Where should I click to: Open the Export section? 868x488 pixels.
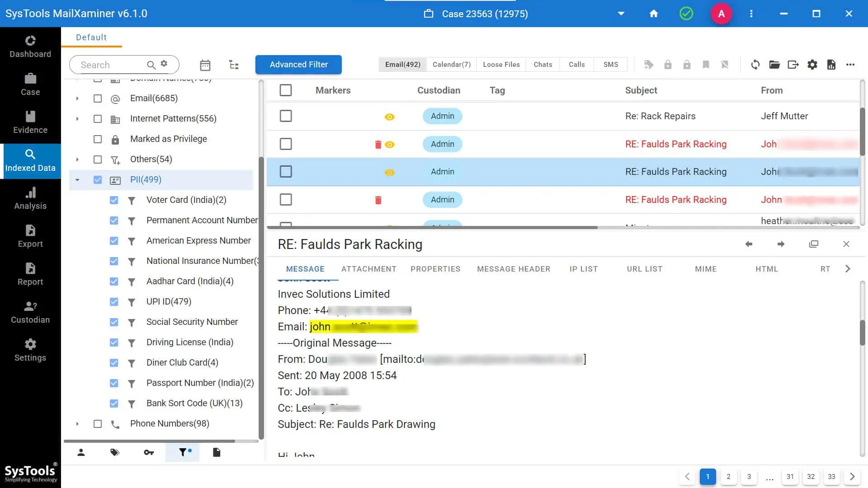click(30, 236)
